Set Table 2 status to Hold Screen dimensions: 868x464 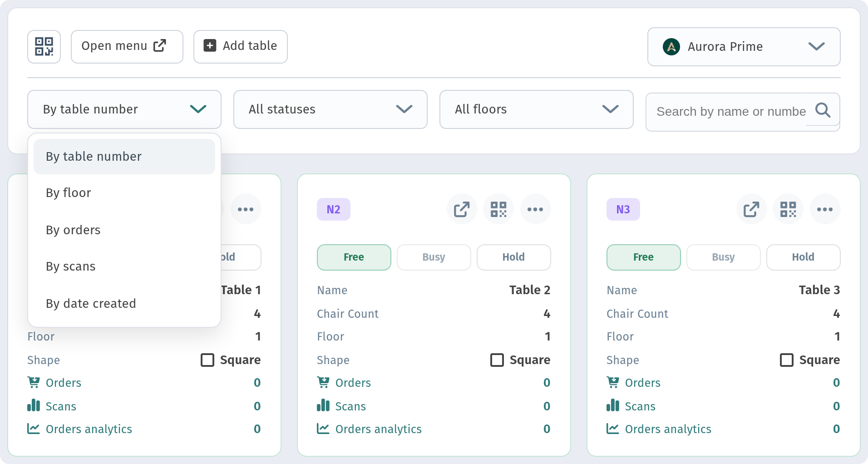pos(514,257)
